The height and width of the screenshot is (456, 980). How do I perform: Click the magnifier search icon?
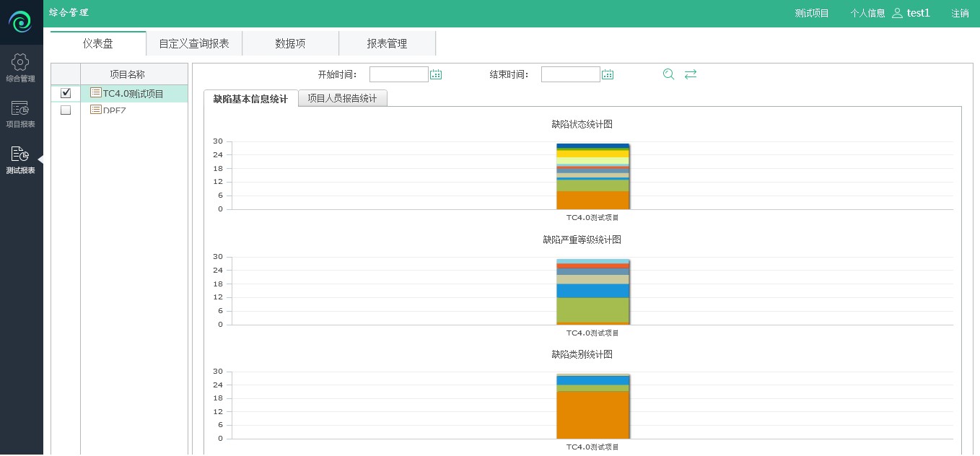(x=669, y=74)
